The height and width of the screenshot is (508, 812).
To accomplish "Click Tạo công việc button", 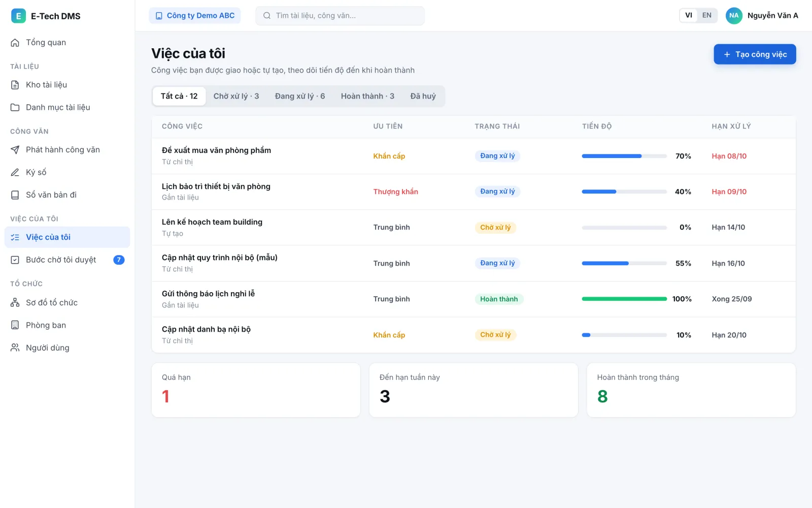I will click(755, 54).
